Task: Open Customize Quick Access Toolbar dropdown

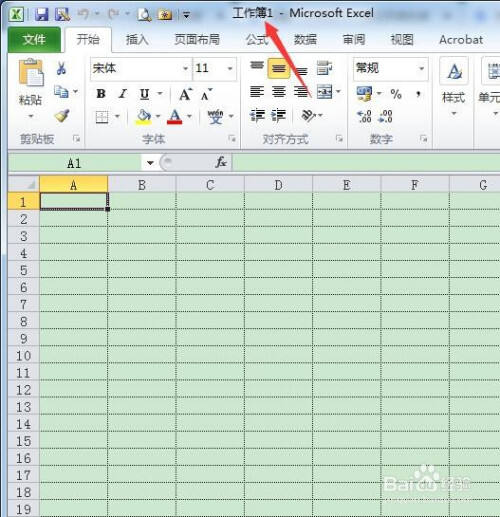Action: [x=186, y=15]
